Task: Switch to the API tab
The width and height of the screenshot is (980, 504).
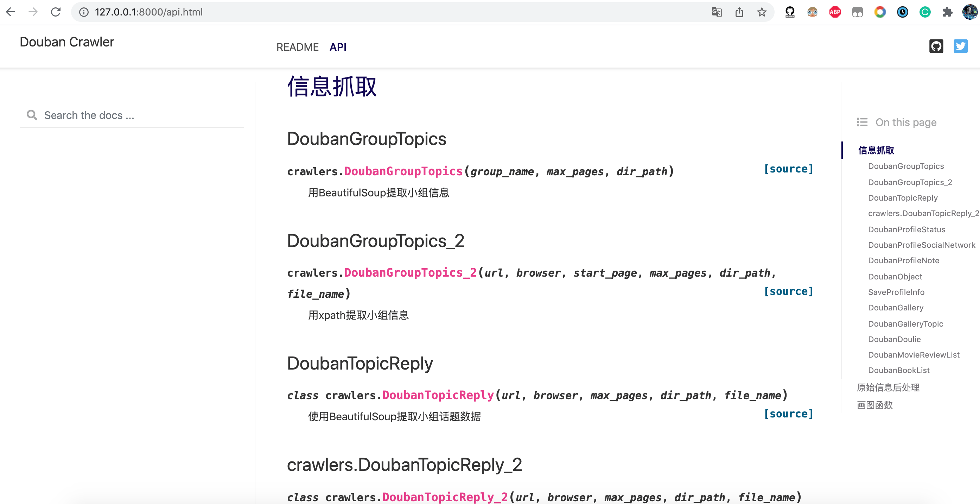Action: pos(338,46)
